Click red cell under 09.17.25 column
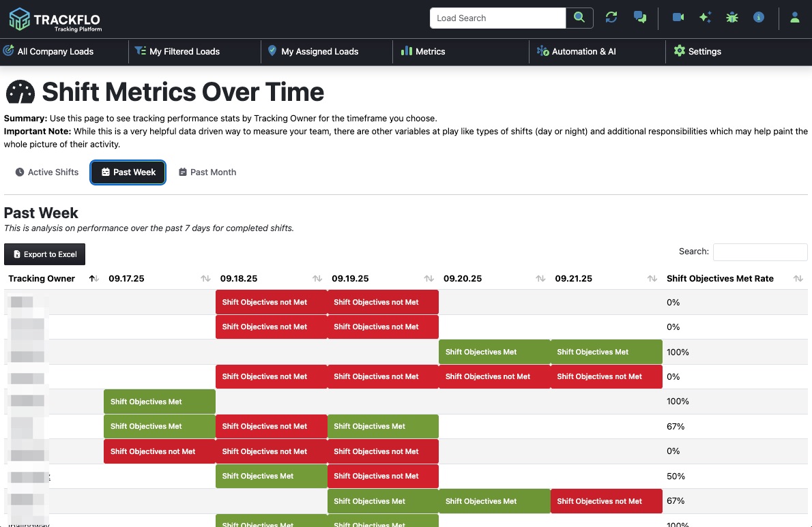 tap(160, 451)
